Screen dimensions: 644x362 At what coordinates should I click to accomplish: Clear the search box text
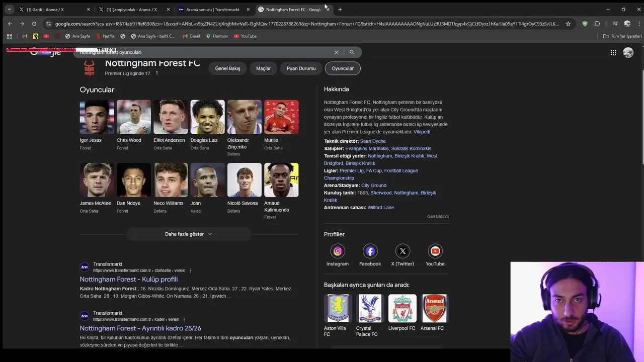click(x=337, y=52)
